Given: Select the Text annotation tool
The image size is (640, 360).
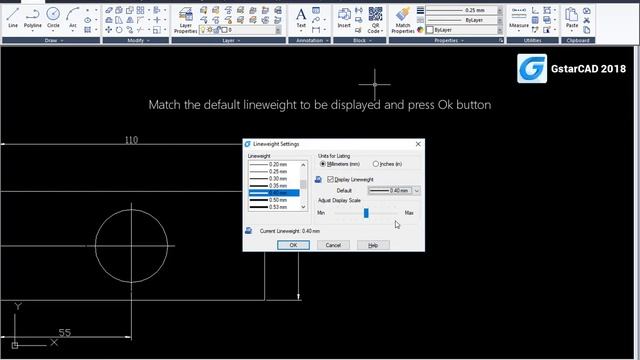Looking at the screenshot, I should tap(301, 18).
